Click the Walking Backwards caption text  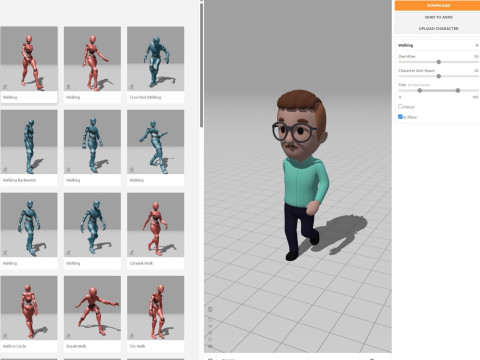(20, 180)
